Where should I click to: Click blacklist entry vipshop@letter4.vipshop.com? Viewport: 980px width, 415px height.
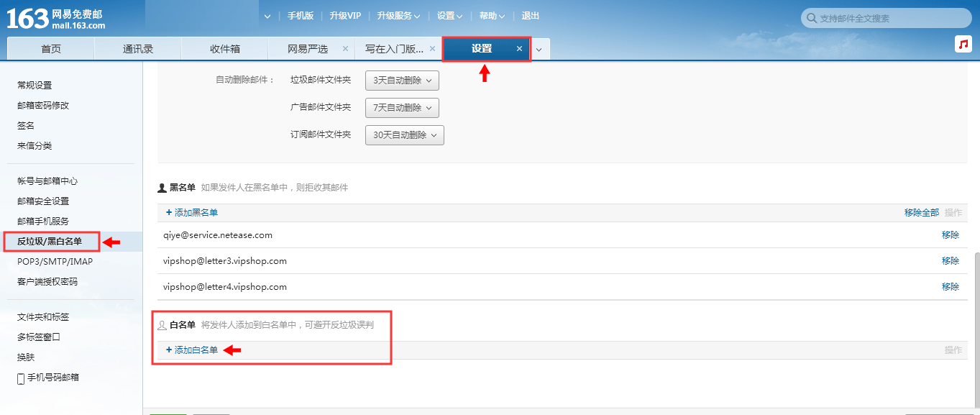[225, 287]
